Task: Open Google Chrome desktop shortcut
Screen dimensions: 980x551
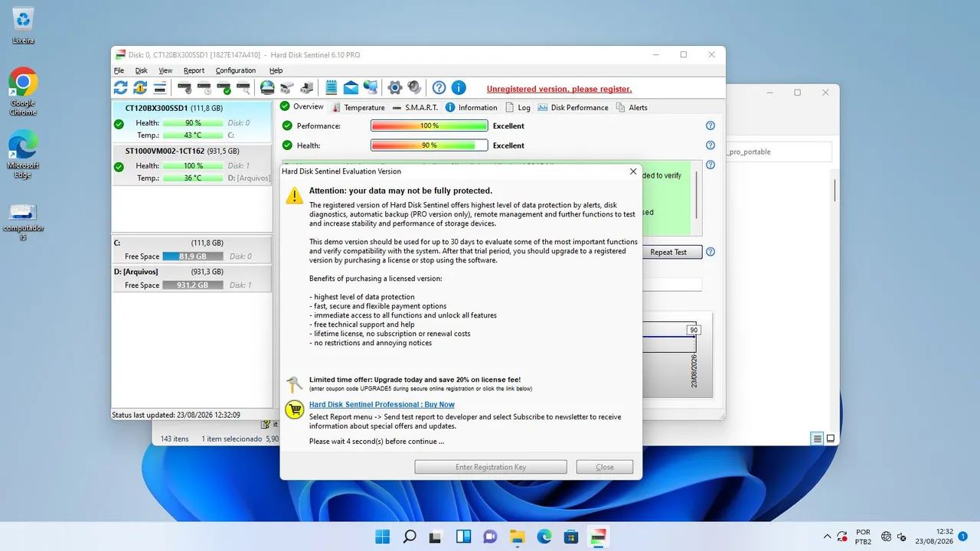Action: tap(23, 92)
